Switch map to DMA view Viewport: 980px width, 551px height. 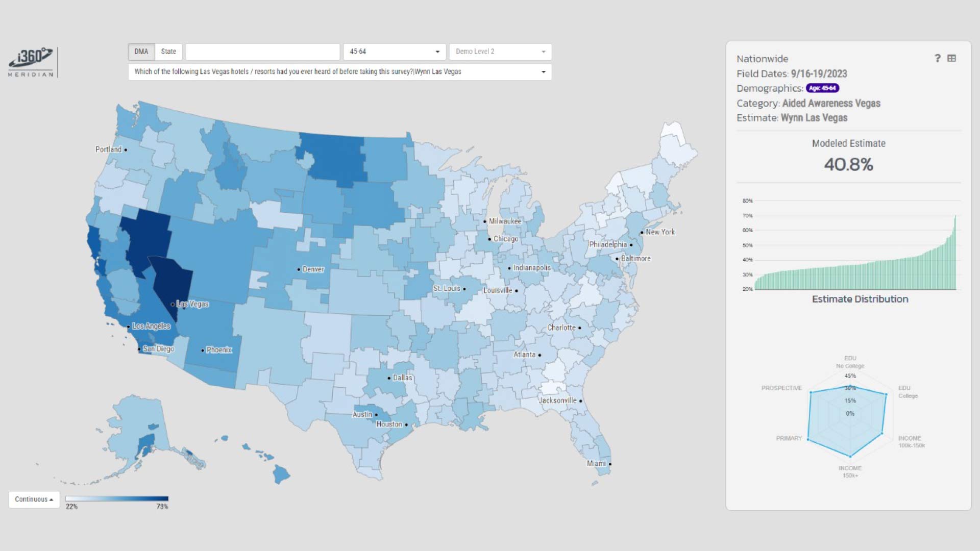pos(141,52)
